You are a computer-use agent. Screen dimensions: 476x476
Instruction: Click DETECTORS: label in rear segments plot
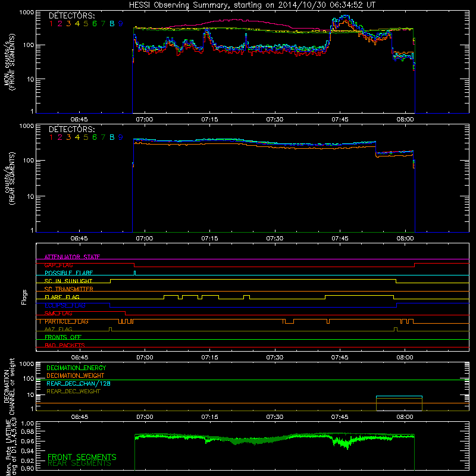pyautogui.click(x=72, y=129)
